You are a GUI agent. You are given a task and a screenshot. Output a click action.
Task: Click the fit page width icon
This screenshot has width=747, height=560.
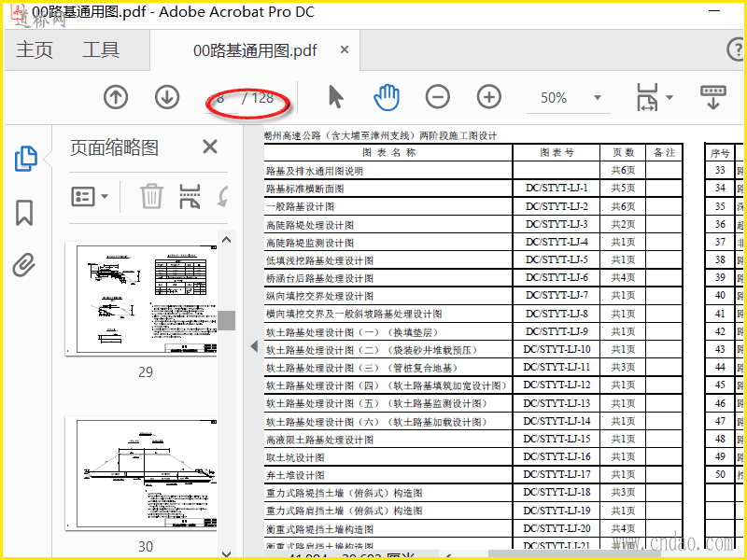(x=647, y=97)
